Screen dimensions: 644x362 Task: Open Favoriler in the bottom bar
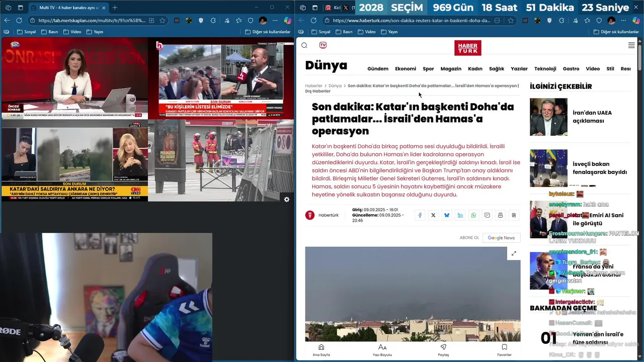click(x=504, y=350)
